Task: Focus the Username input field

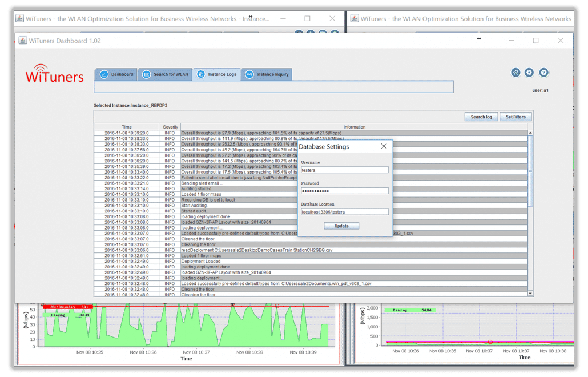Action: tap(345, 170)
